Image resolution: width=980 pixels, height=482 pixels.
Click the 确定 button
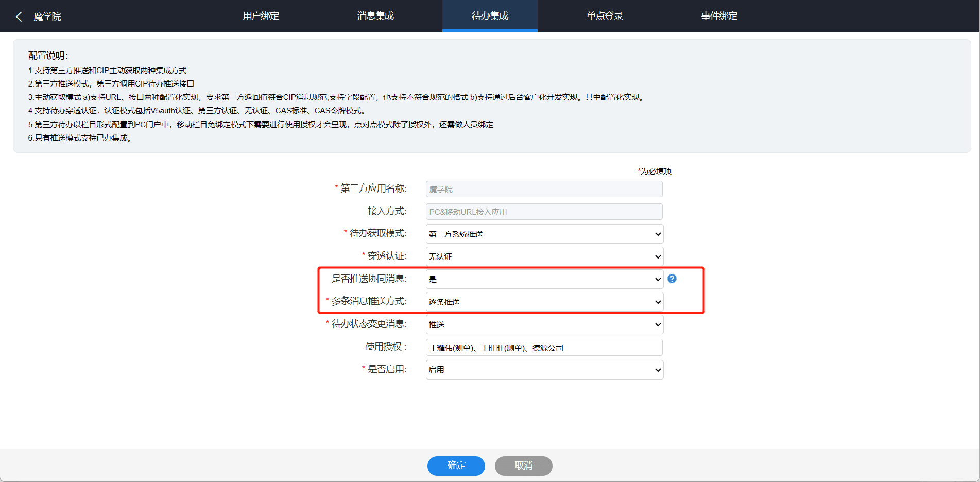tap(456, 466)
